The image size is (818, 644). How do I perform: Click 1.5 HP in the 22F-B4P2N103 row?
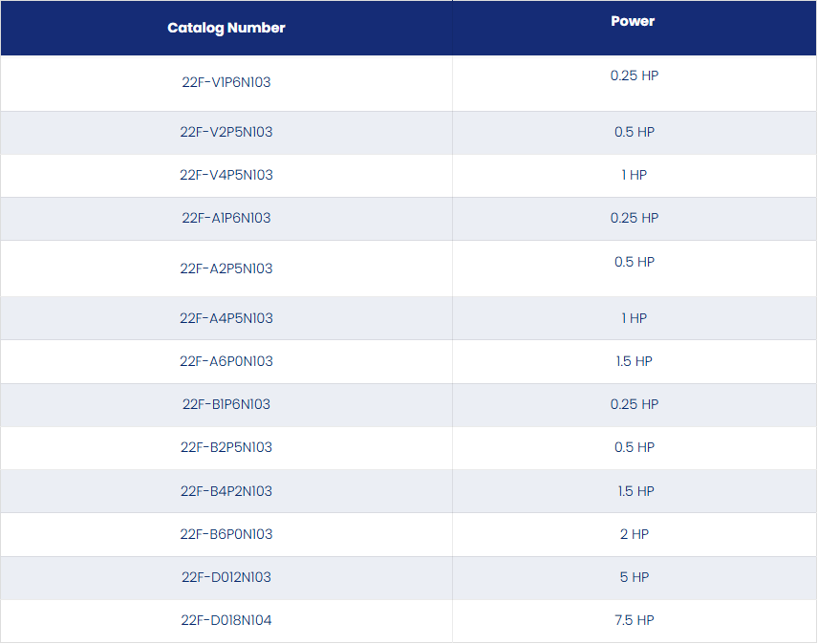(x=635, y=491)
